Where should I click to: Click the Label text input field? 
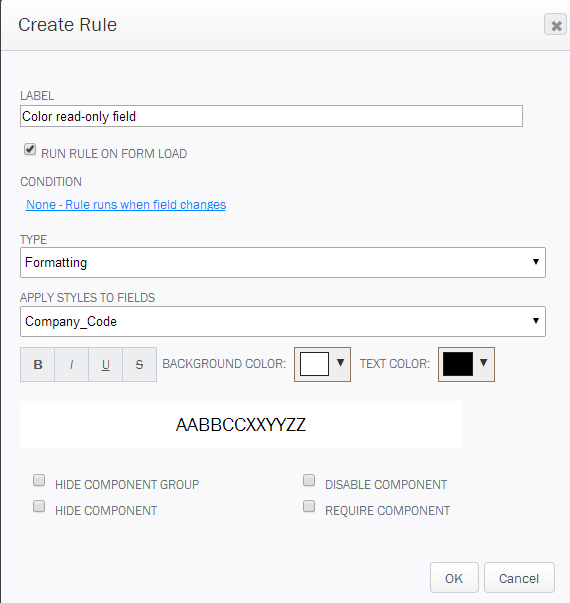(x=271, y=116)
